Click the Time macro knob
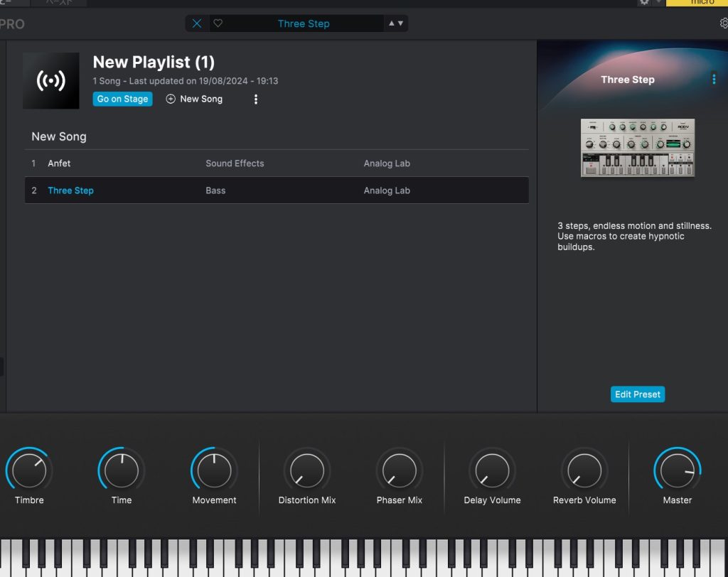This screenshot has height=577, width=728. (x=122, y=470)
